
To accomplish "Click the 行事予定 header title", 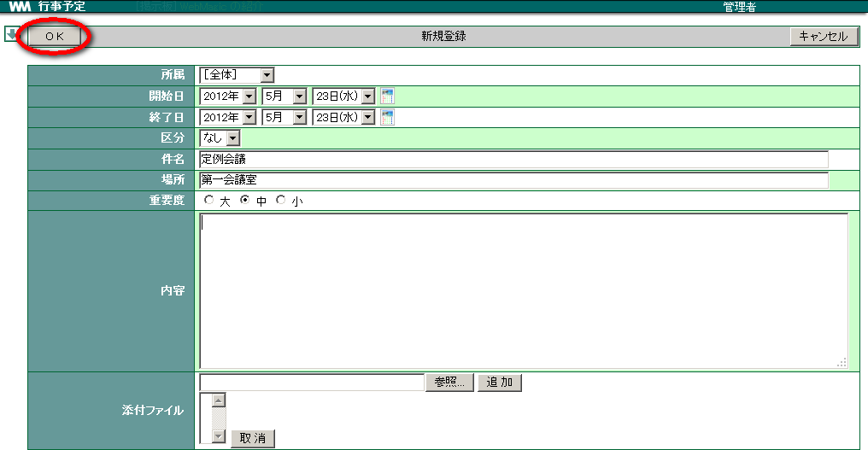I will 62,6.
